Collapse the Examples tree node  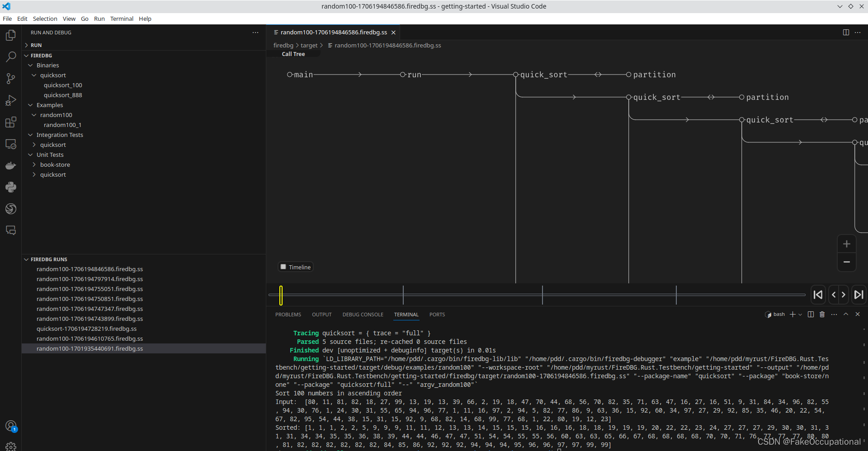30,105
